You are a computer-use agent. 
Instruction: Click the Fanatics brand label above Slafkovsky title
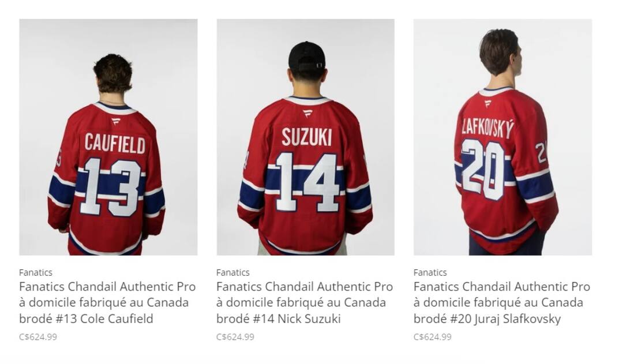[x=430, y=272]
